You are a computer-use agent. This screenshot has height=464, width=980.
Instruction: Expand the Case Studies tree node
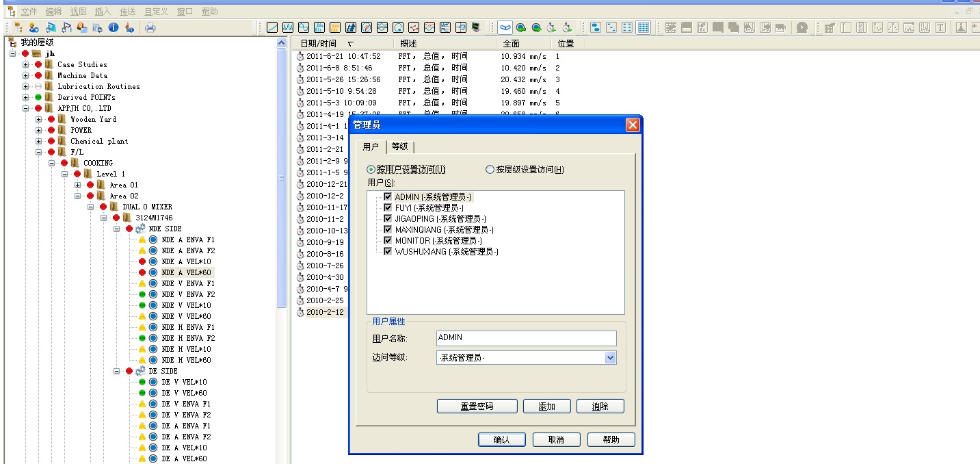pos(26,65)
